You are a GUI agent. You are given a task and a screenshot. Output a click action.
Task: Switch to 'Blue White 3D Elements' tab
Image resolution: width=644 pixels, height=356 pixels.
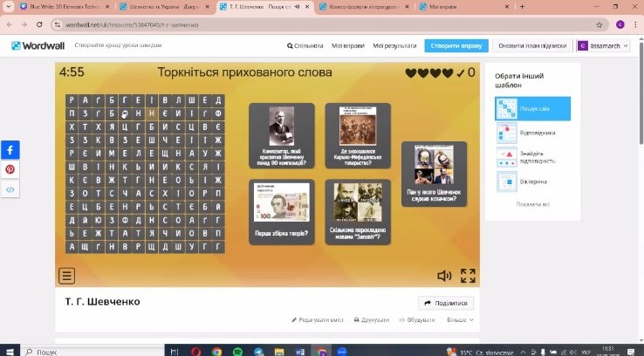65,7
